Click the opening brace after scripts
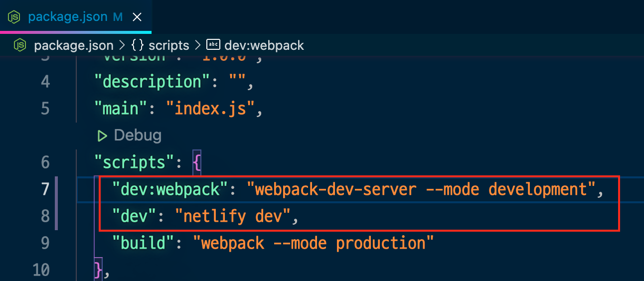This screenshot has width=644, height=281. tap(197, 162)
